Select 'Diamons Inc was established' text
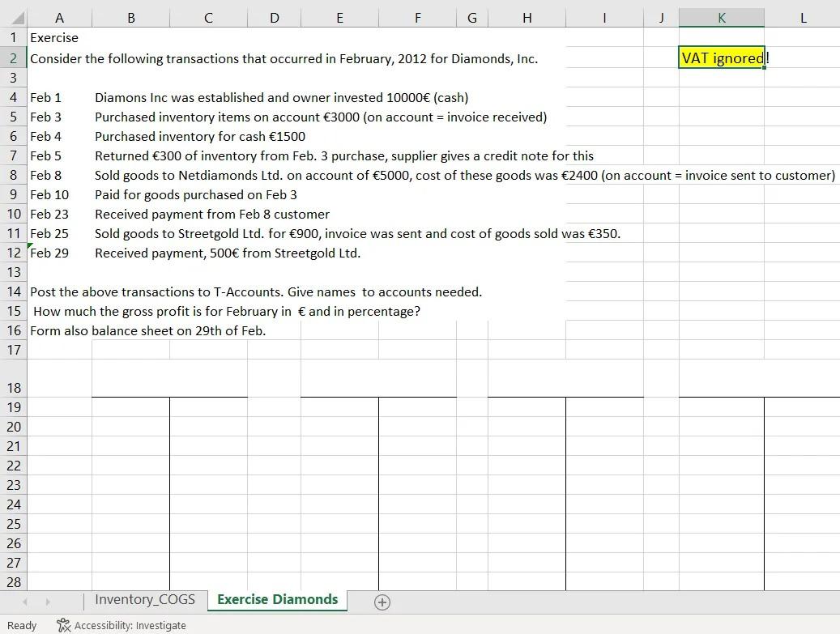This screenshot has width=840, height=634. [x=281, y=97]
